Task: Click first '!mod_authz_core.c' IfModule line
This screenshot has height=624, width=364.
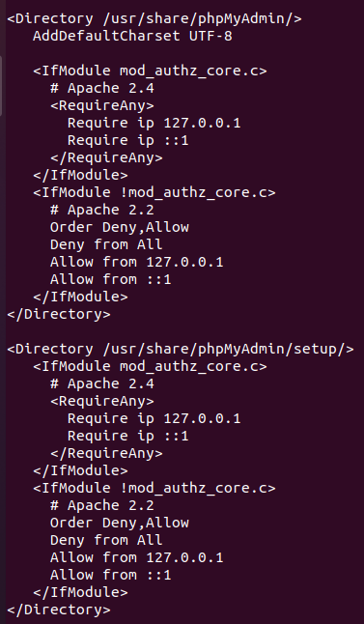Action: coord(154,192)
